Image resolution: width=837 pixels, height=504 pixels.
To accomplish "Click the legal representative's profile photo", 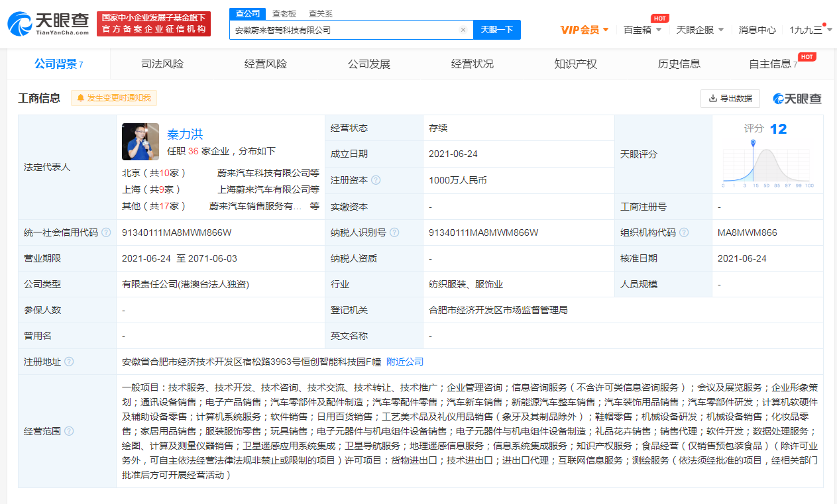I will pyautogui.click(x=140, y=142).
